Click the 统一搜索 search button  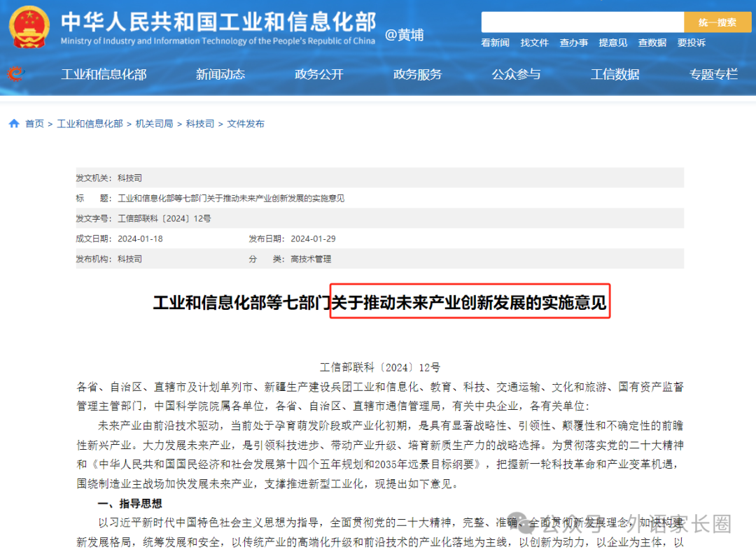[717, 22]
